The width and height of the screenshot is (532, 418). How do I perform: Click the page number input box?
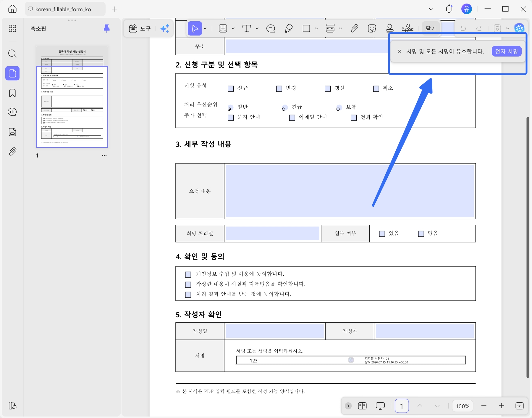click(402, 406)
